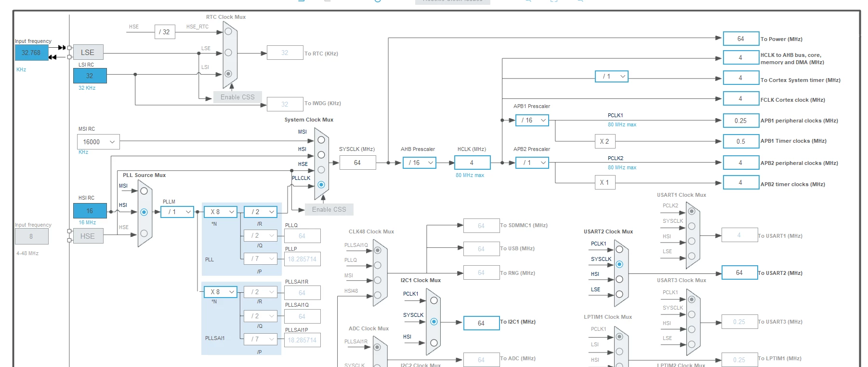Open PLL /P divider dropdown

pos(261,258)
